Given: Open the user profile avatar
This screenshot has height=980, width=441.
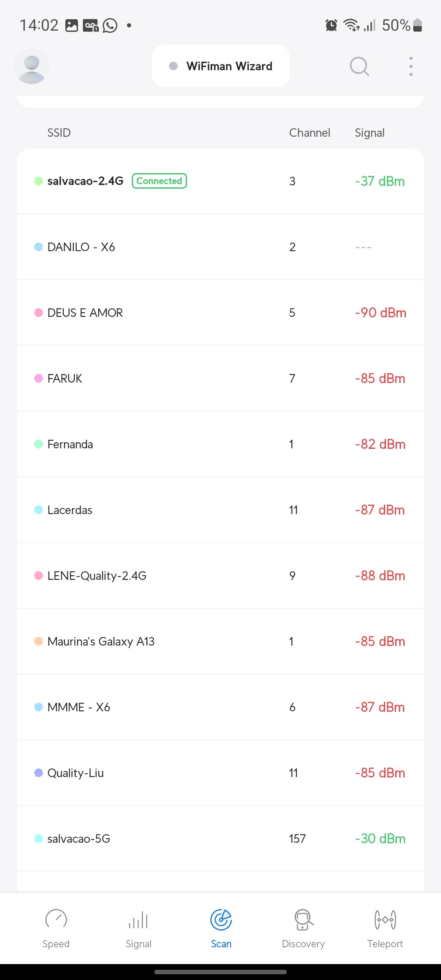Looking at the screenshot, I should coord(31,66).
